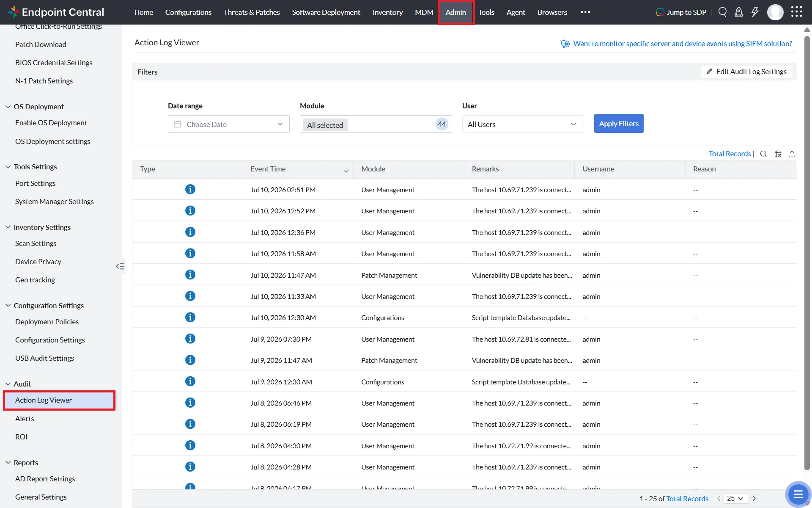Open the All Users dropdown
This screenshot has height=508, width=812.
click(x=523, y=124)
